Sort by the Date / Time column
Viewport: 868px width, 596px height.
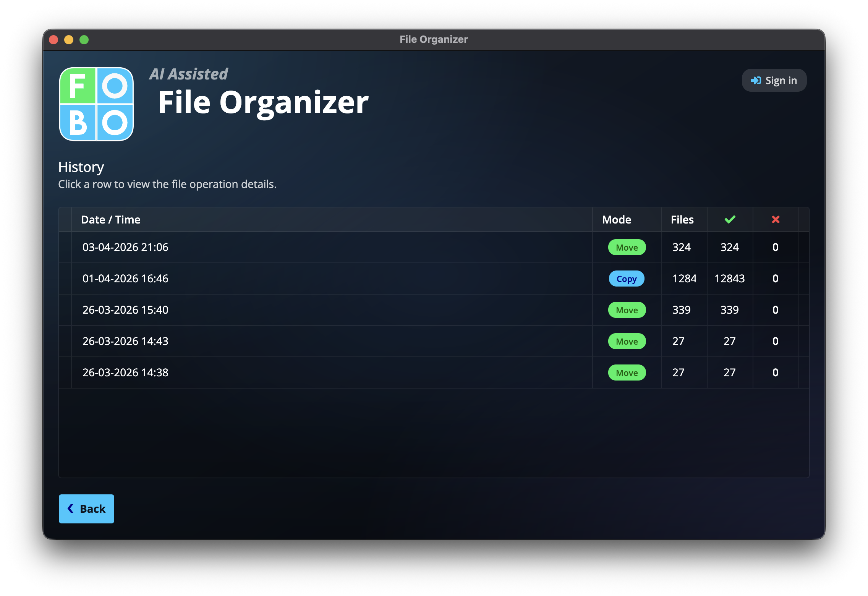point(111,219)
